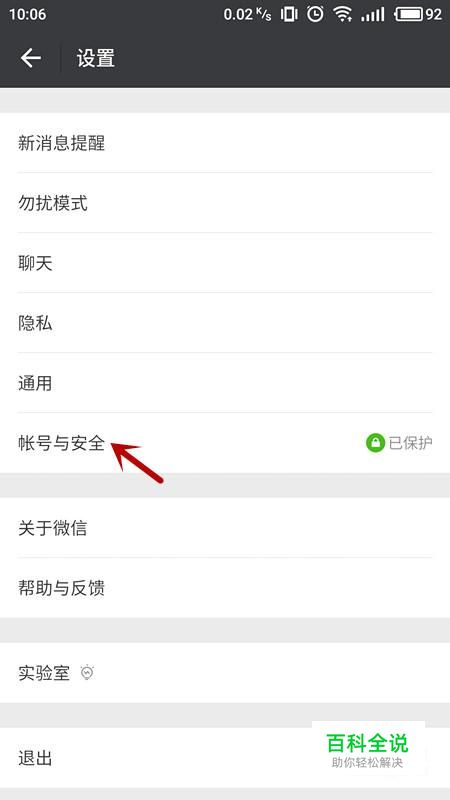
Task: Tap the Wi-Fi status bar icon
Action: [x=342, y=14]
